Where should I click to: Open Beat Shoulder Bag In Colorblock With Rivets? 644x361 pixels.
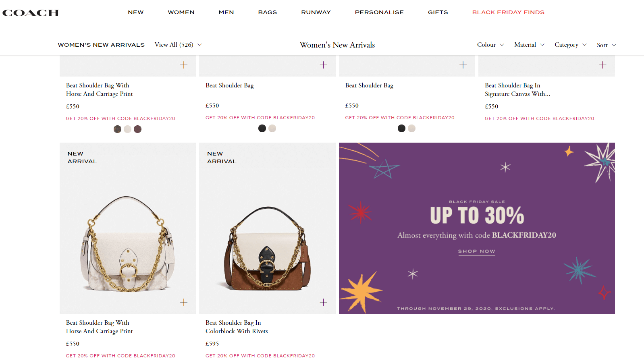click(237, 327)
